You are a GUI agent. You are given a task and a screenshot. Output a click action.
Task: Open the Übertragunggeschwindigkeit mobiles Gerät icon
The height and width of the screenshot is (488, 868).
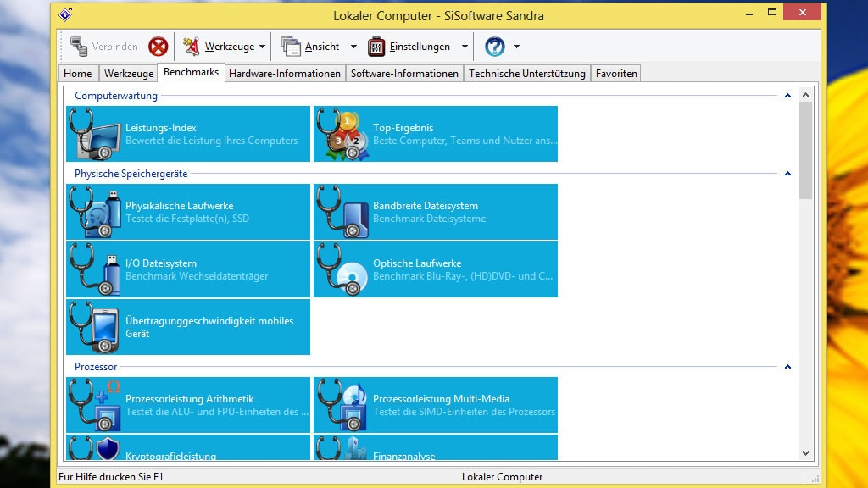tap(95, 327)
